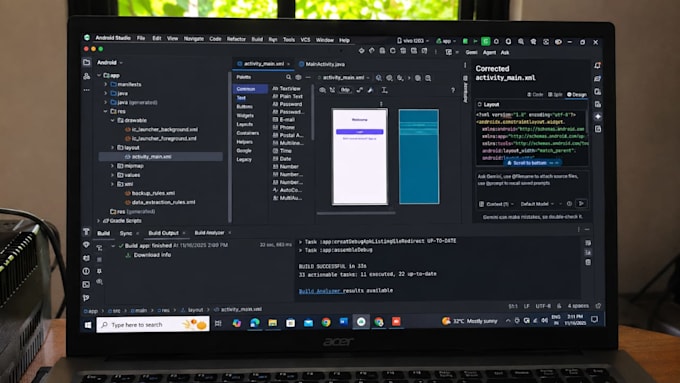Click the Clear Constraints icon in design toolbar
This screenshot has height=383, width=680.
click(360, 90)
